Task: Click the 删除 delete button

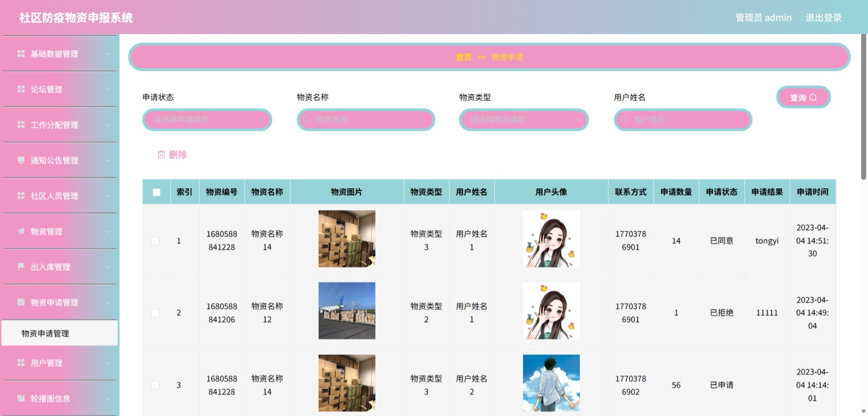Action: click(172, 155)
